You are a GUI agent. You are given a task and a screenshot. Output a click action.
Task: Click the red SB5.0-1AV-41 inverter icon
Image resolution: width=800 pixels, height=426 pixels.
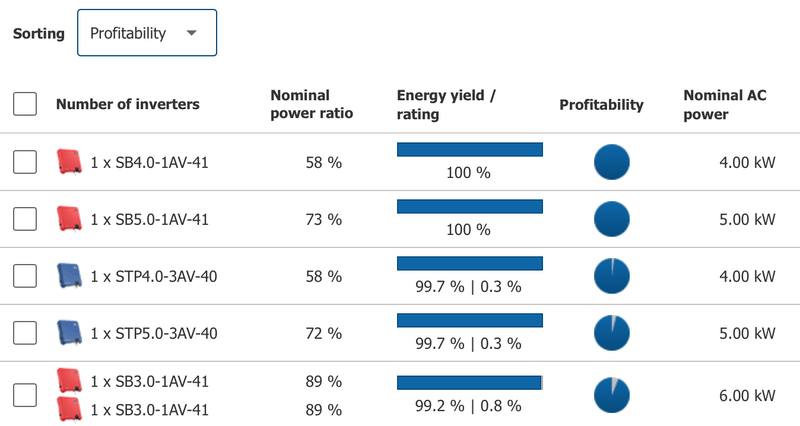68,218
